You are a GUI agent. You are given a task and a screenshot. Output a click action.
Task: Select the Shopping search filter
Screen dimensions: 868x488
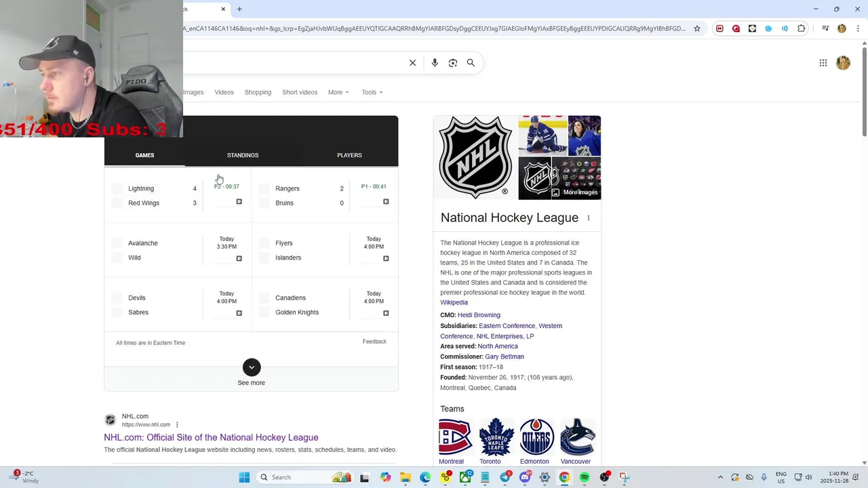tap(258, 92)
